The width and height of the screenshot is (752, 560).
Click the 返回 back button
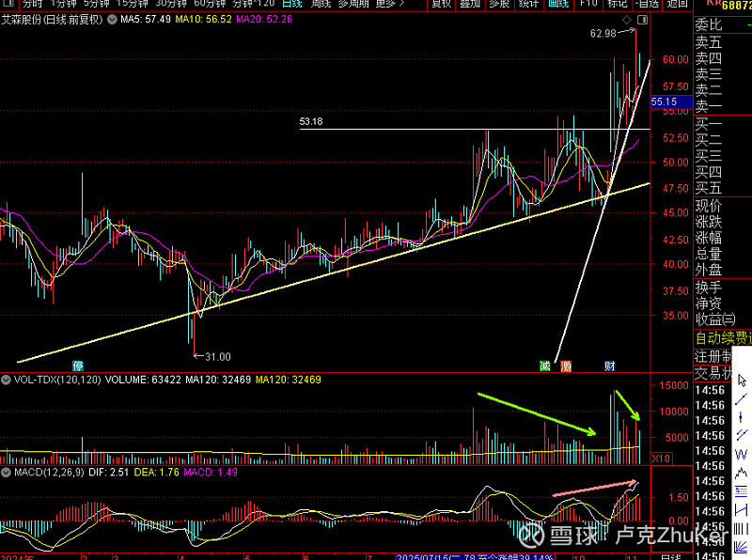677,4
